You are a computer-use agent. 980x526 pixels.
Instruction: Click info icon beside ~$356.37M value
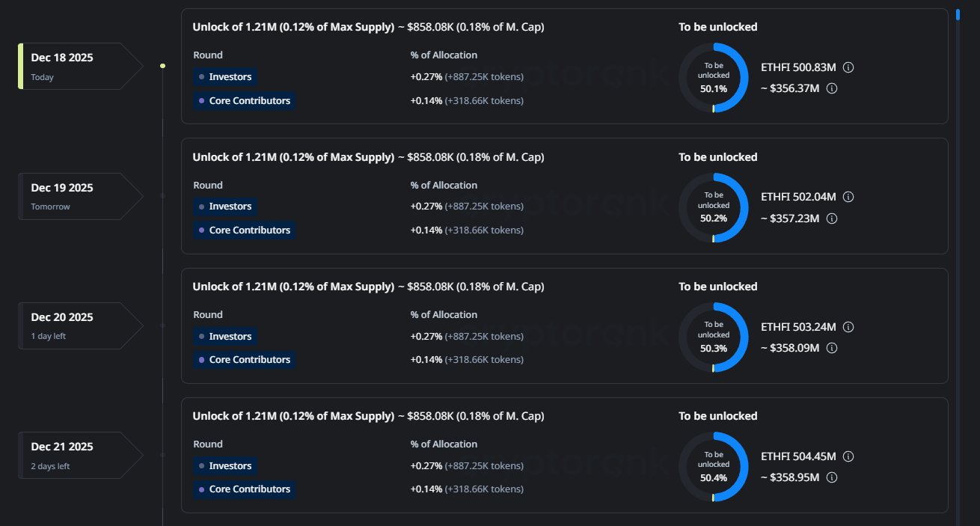pos(832,88)
